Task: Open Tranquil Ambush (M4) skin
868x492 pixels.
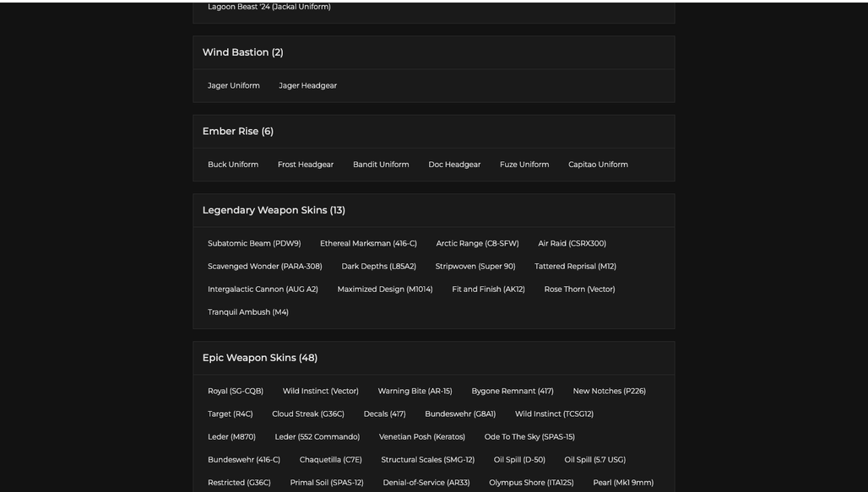Action: click(x=248, y=312)
